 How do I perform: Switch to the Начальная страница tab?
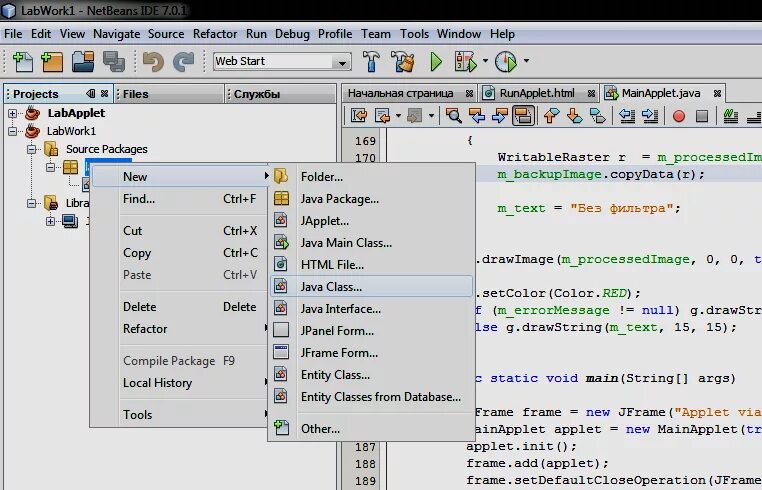click(x=400, y=93)
